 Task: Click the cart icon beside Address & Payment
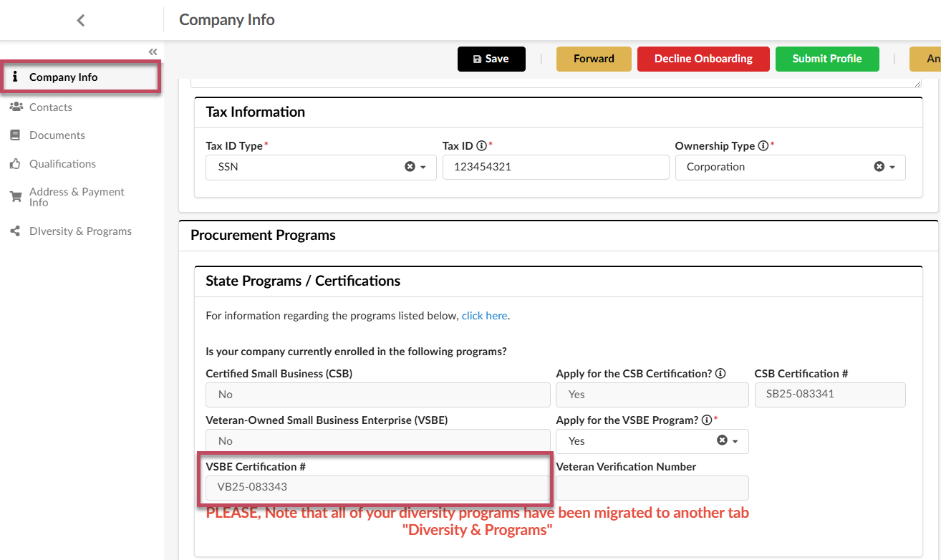point(16,196)
